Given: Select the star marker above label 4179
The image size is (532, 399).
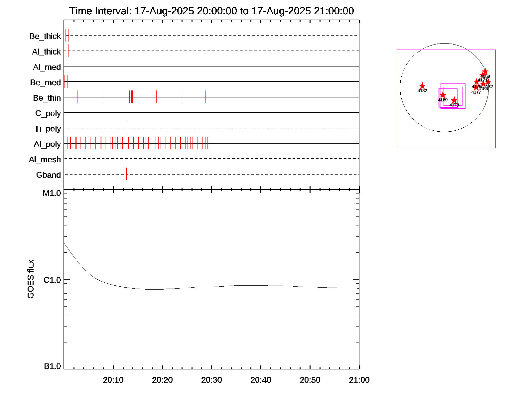Looking at the screenshot, I should [x=454, y=100].
